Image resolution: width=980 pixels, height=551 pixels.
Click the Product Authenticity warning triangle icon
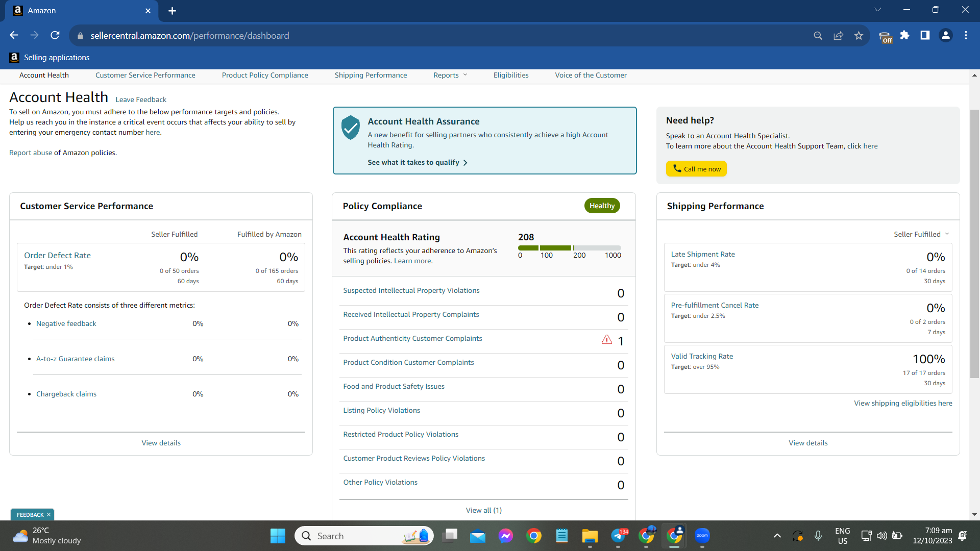[x=606, y=340]
